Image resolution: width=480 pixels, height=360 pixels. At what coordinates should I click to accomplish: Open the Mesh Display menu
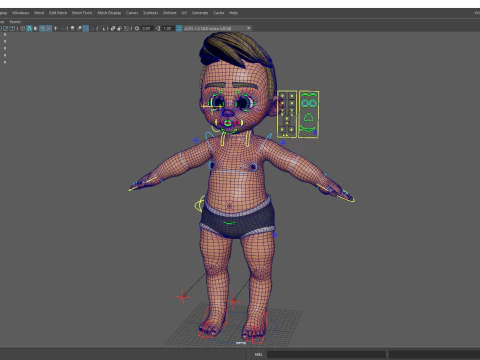coord(109,13)
